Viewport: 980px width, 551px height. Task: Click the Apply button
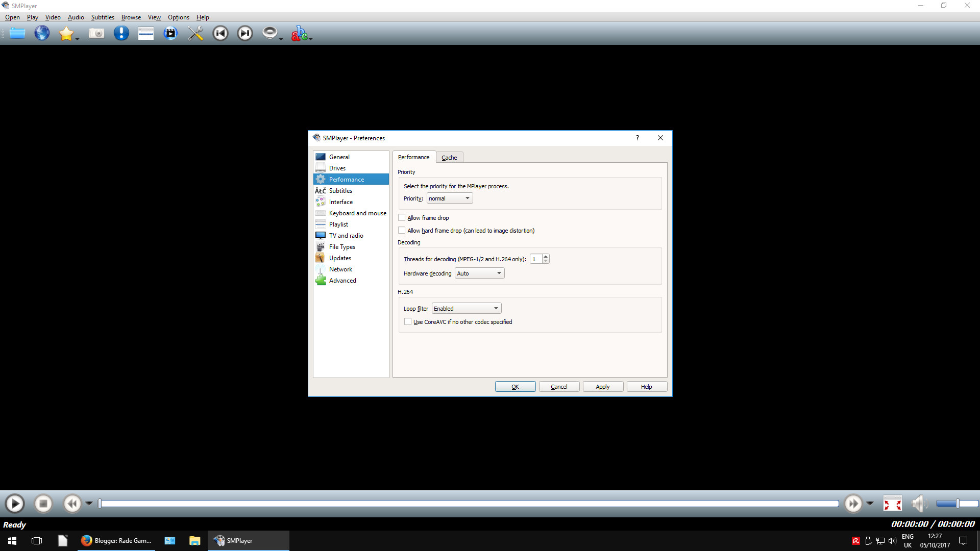click(x=602, y=387)
